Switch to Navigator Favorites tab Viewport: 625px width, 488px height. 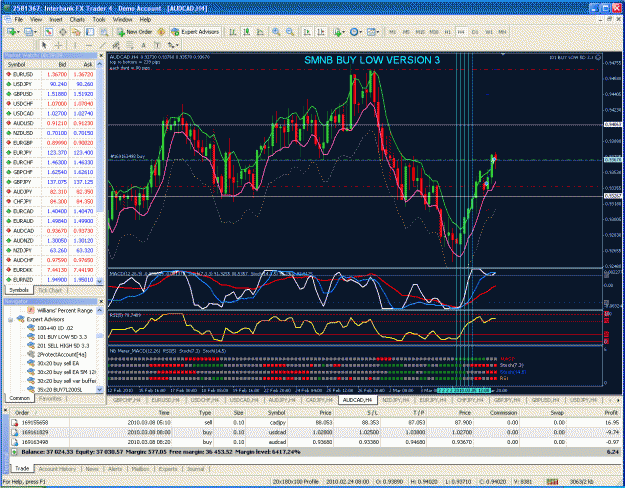50,398
